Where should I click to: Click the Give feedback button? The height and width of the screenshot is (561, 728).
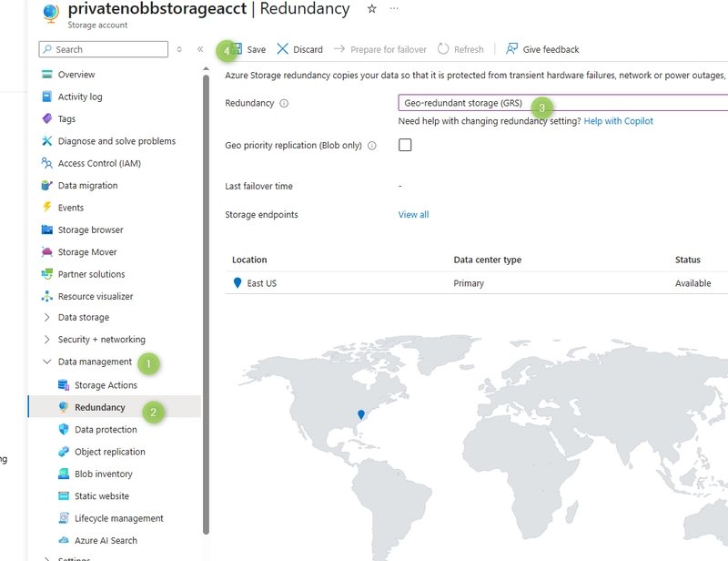pos(542,49)
